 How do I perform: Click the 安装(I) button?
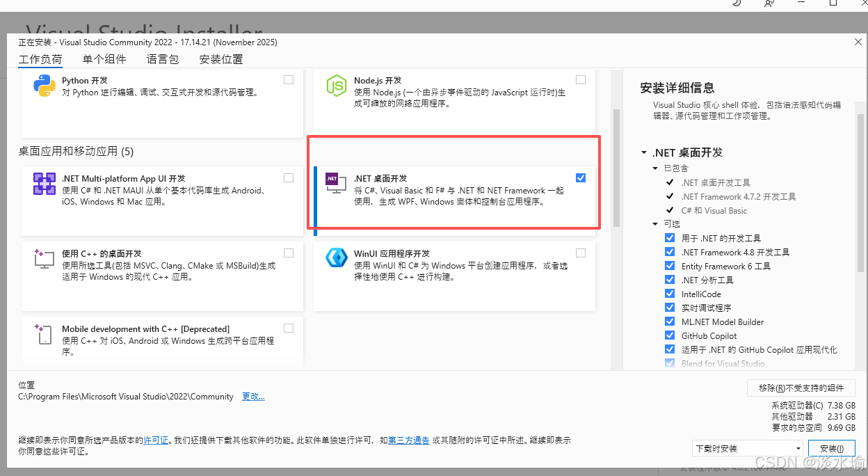pos(832,449)
